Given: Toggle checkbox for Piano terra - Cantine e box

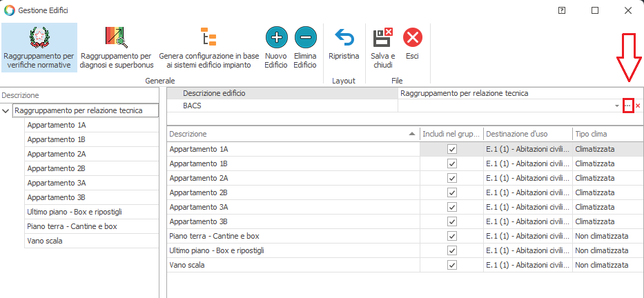Looking at the screenshot, I should tap(452, 236).
